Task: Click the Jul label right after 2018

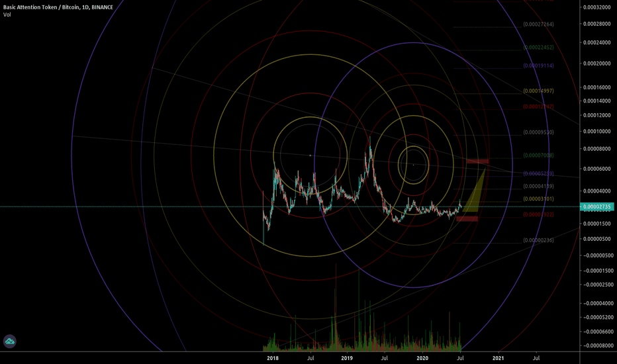Action: (310, 358)
